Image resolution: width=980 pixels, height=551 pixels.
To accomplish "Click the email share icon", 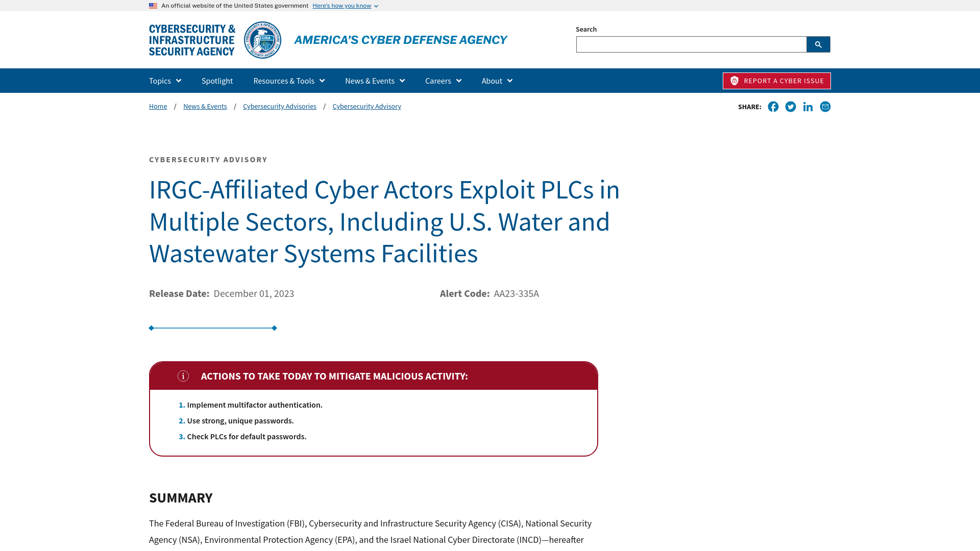I will click(x=824, y=106).
